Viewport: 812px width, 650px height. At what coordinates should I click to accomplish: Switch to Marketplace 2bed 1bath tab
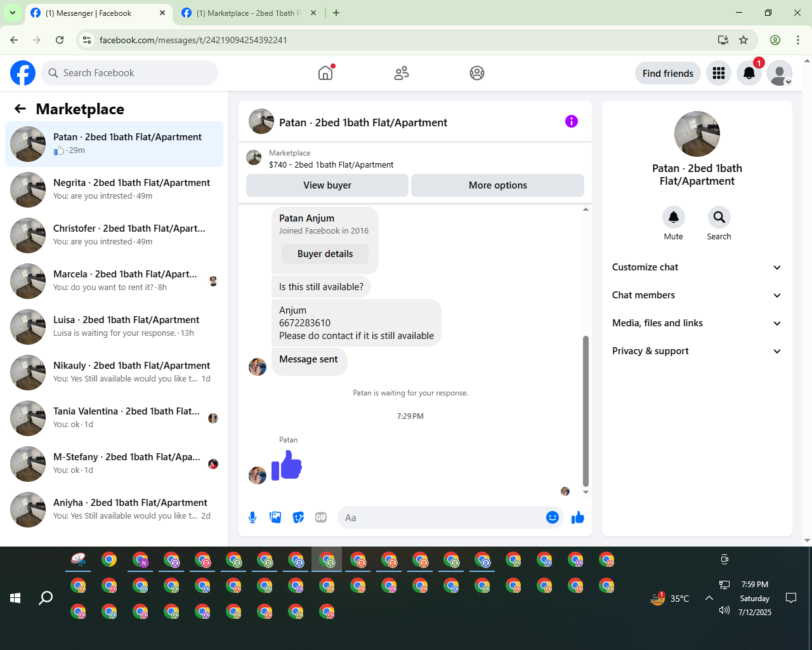click(x=249, y=13)
